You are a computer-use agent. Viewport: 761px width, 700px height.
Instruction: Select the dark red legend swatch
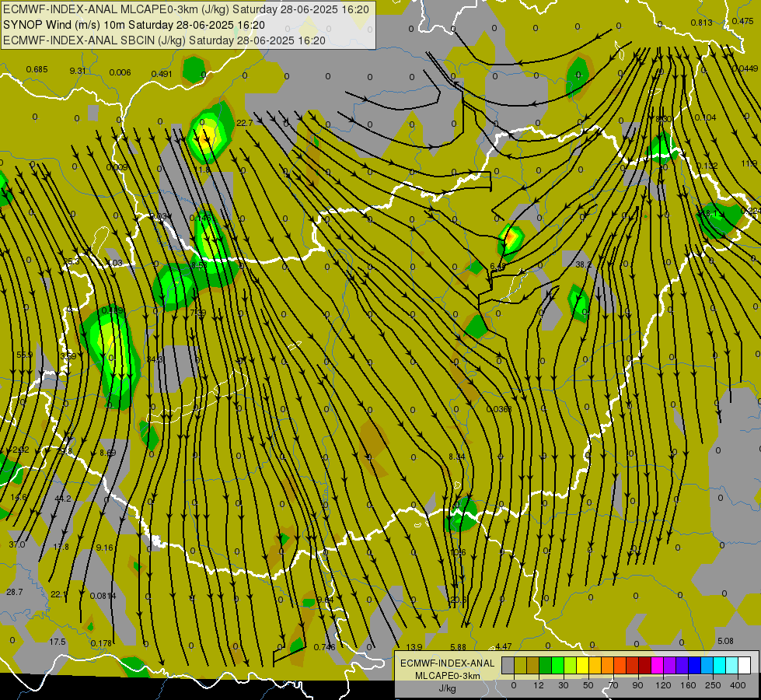(645, 665)
